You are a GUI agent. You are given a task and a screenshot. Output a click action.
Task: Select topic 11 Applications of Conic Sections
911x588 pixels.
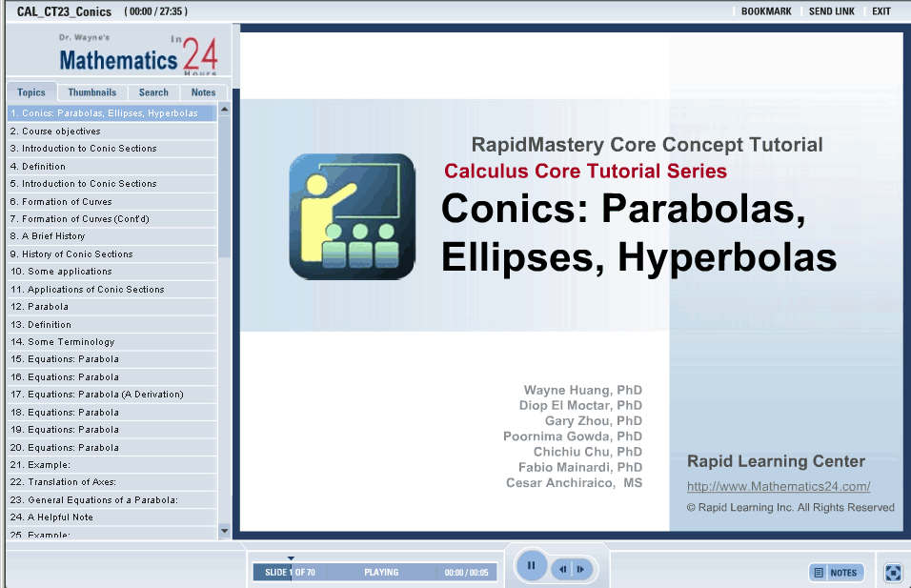pyautogui.click(x=112, y=290)
